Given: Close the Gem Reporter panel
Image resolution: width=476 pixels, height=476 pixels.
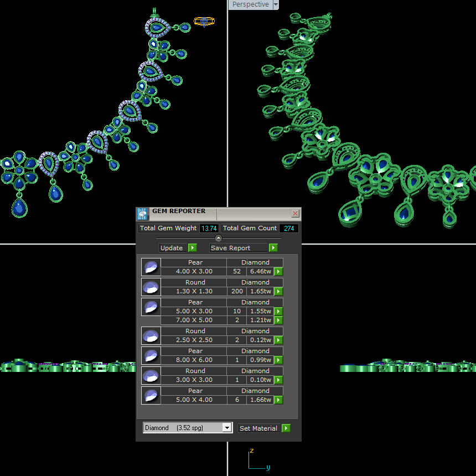Looking at the screenshot, I should point(295,214).
